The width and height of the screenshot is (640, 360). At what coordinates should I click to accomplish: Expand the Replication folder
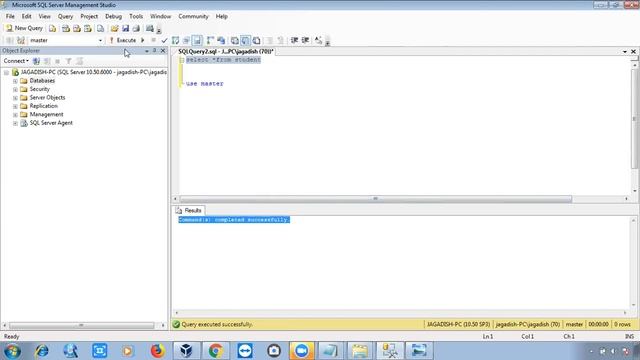tap(15, 106)
